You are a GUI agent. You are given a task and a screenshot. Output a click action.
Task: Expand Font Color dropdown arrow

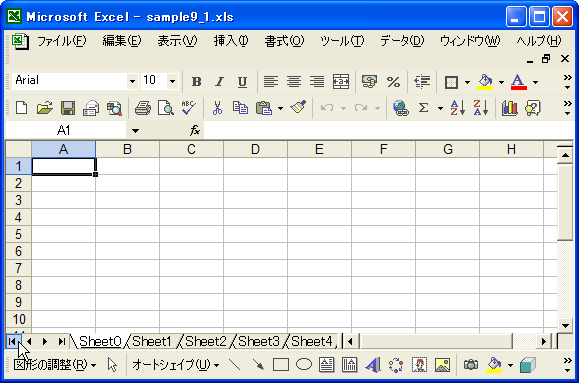pyautogui.click(x=535, y=82)
